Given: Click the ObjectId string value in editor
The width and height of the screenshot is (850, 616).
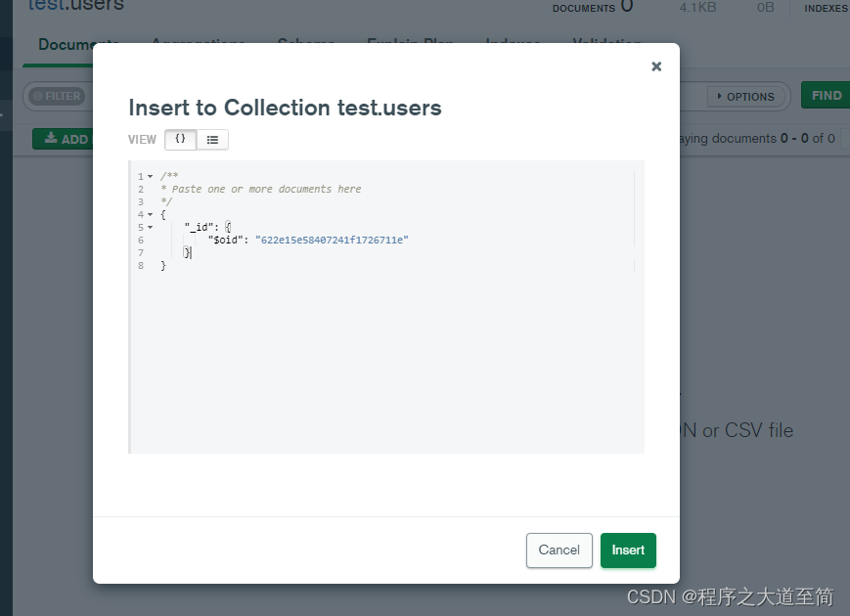Looking at the screenshot, I should tap(331, 240).
